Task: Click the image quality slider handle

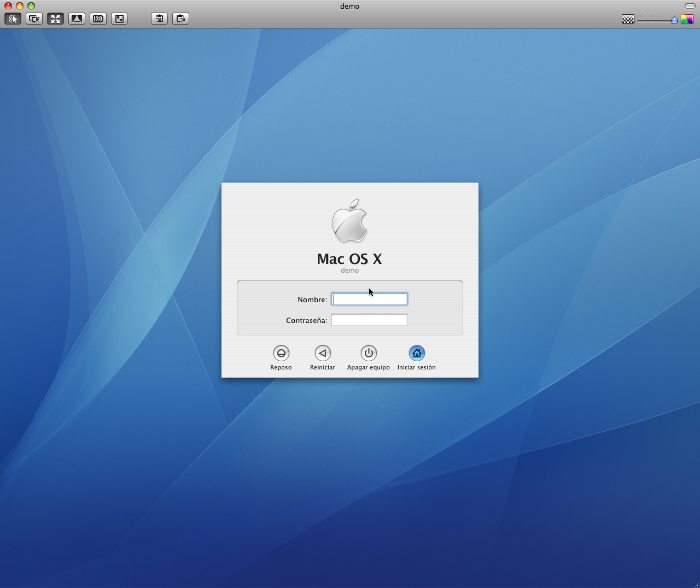Action: (x=674, y=20)
